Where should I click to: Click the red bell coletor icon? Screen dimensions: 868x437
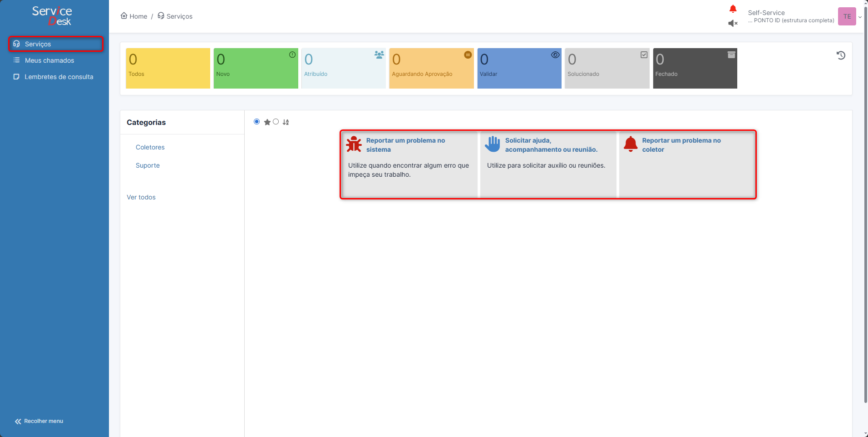631,144
